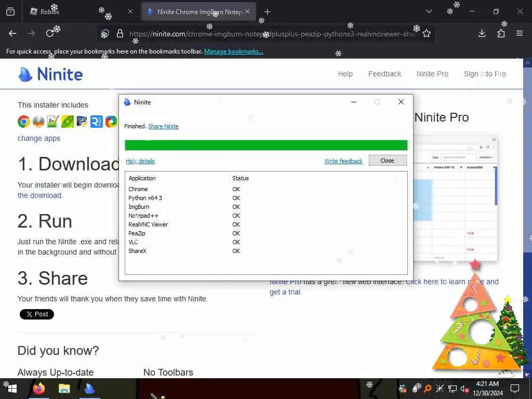Click the X Post button
The image size is (532, 399).
(x=37, y=314)
